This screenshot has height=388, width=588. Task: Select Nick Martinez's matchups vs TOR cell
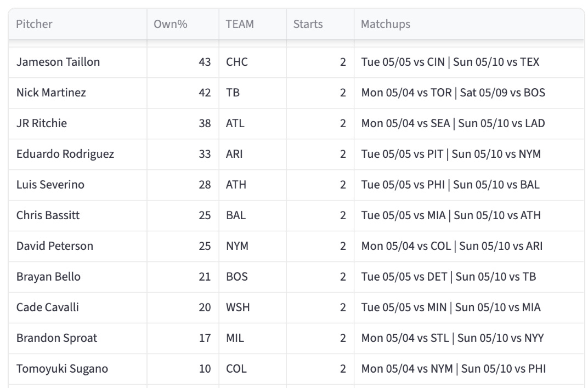469,93
